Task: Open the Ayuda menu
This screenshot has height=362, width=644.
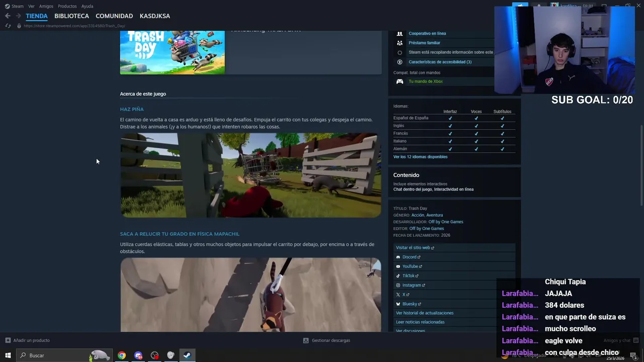Action: point(88,6)
